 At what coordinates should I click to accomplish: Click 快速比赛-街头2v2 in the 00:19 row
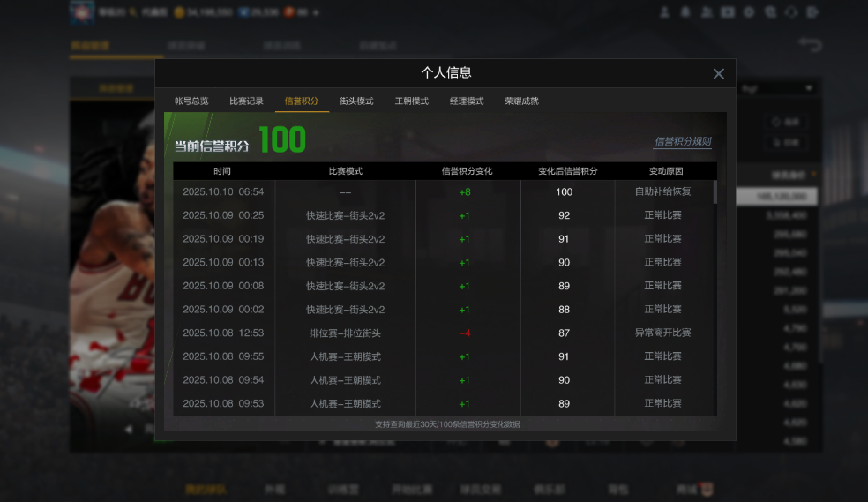[346, 239]
